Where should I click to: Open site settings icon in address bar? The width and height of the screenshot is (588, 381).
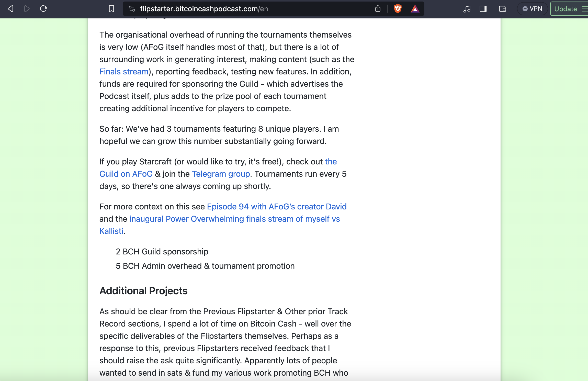tap(132, 9)
